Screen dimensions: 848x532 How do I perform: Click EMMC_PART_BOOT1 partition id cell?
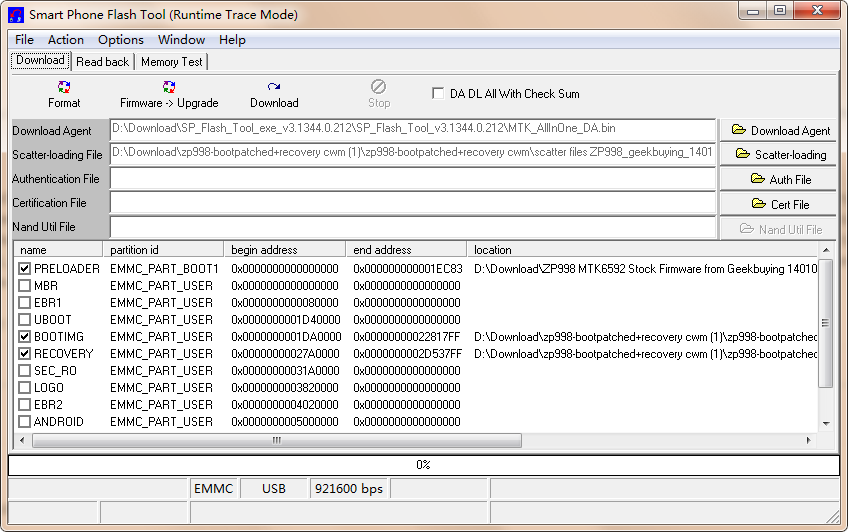[164, 269]
